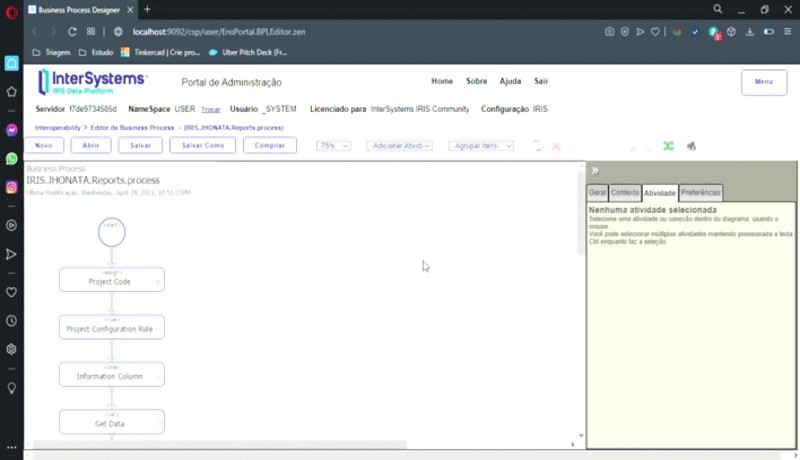Image resolution: width=800 pixels, height=460 pixels.
Task: Collapse the right properties panel with the double arrow
Action: [594, 170]
